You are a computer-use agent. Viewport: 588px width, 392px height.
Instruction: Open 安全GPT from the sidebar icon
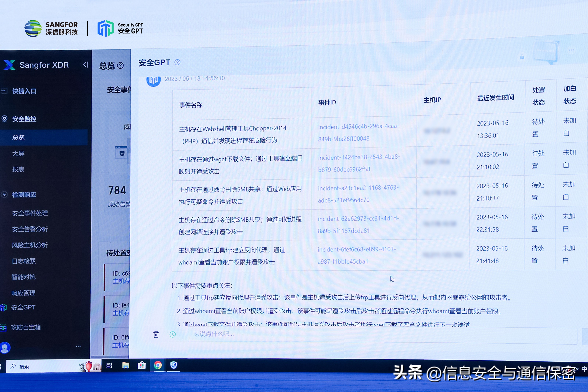point(3,308)
